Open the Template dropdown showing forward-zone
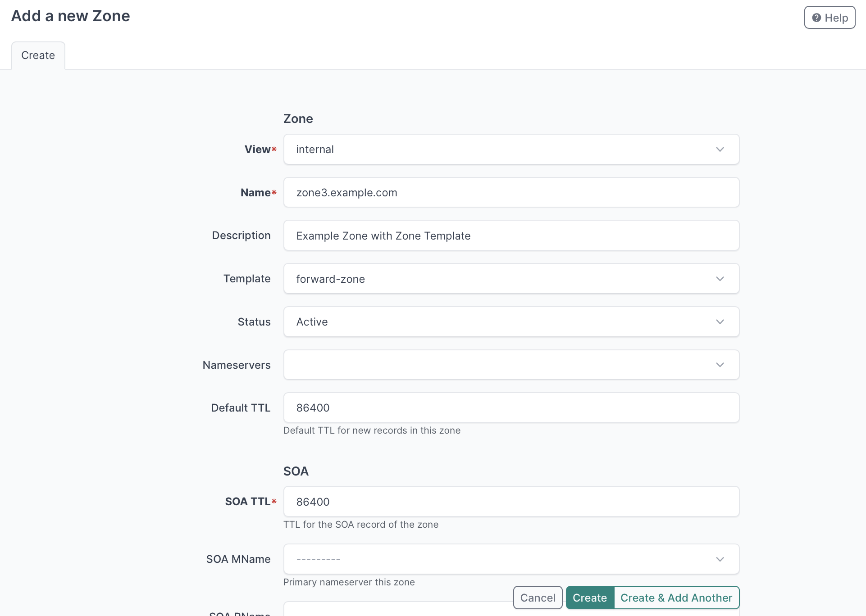This screenshot has width=866, height=616. 510,279
